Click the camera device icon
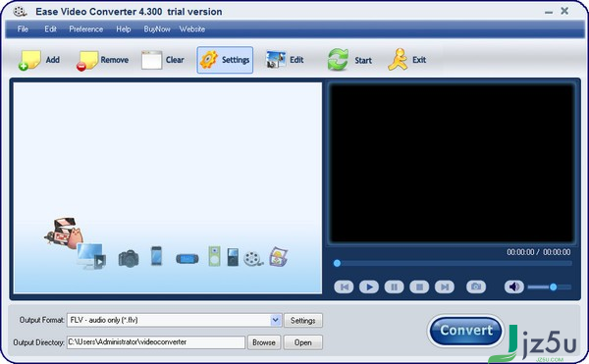Screen dimensions: 589x364 coord(129,259)
